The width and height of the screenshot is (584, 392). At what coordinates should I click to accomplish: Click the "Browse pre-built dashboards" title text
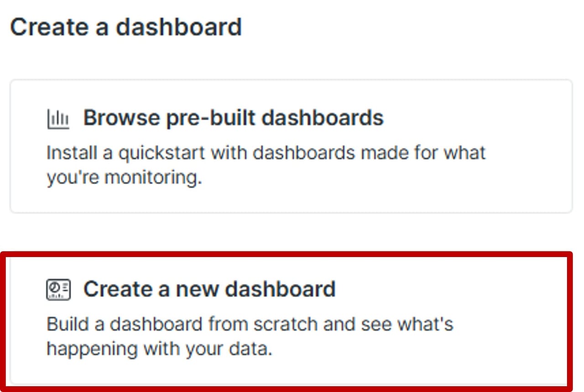(x=233, y=118)
